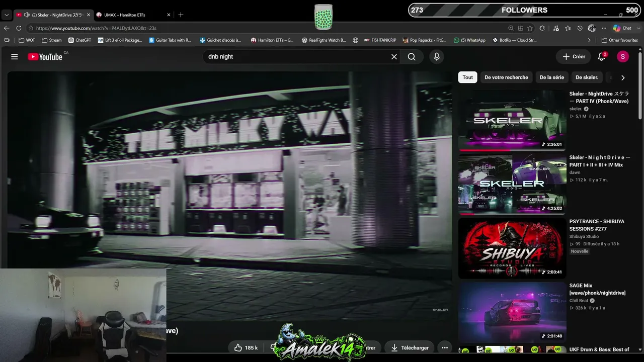The height and width of the screenshot is (362, 644).
Task: View site information lock icon
Action: click(31, 28)
